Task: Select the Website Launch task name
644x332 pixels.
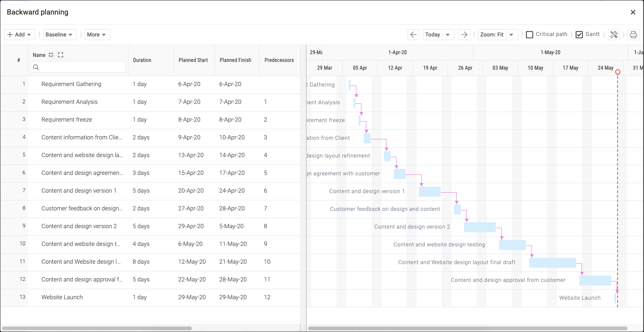Action: (x=62, y=297)
